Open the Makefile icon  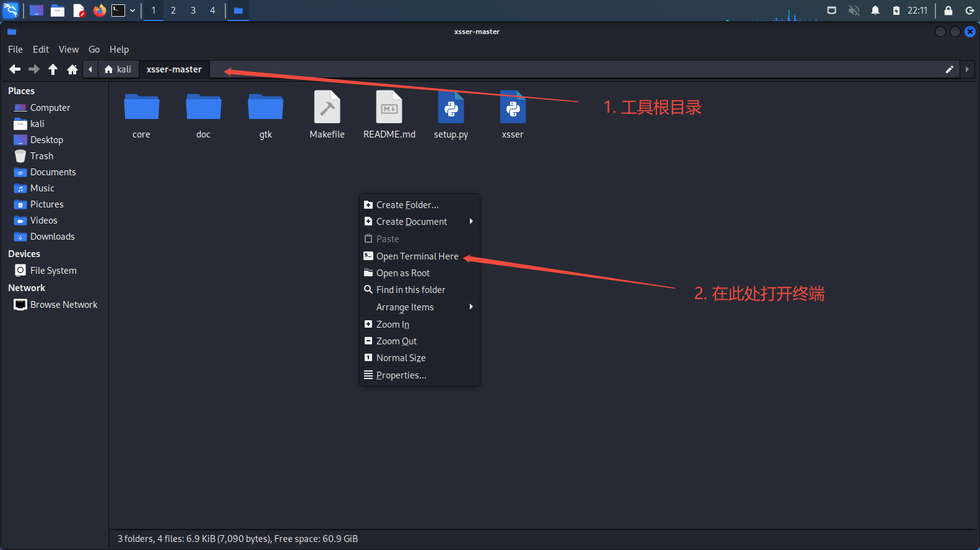[327, 109]
